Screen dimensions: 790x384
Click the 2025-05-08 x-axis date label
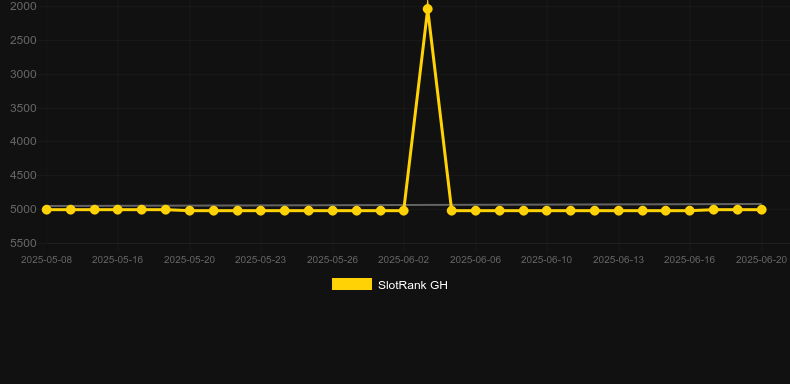(46, 260)
